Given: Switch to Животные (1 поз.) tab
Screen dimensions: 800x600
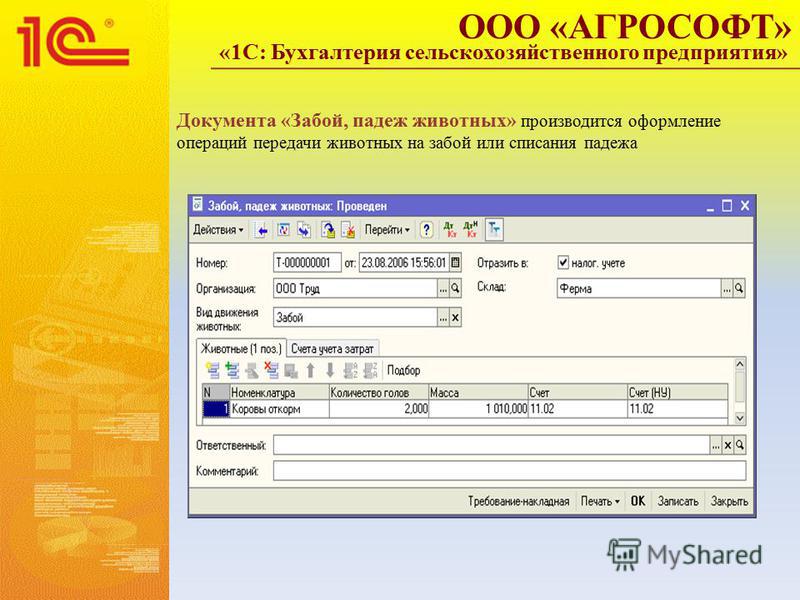Looking at the screenshot, I should [x=241, y=349].
